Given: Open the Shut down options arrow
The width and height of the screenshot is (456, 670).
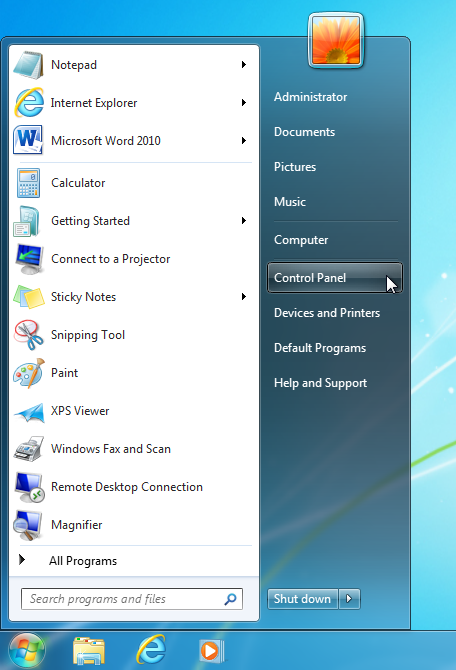Looking at the screenshot, I should click(x=349, y=599).
